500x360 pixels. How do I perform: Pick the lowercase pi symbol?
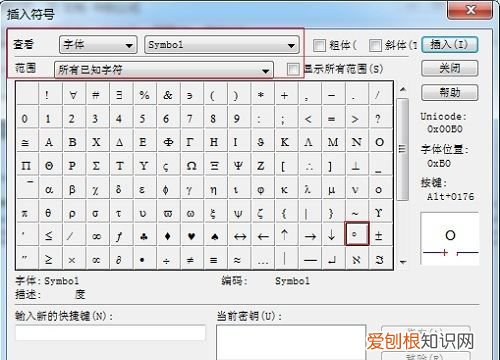[26, 212]
